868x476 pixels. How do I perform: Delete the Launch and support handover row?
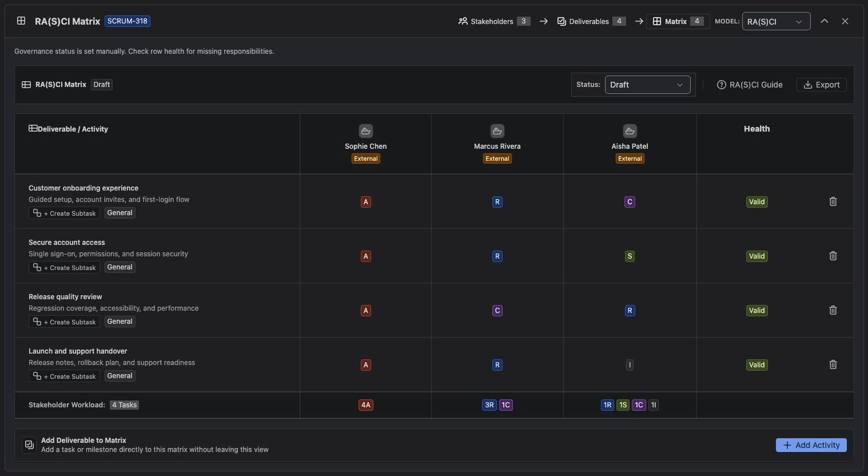tap(833, 364)
